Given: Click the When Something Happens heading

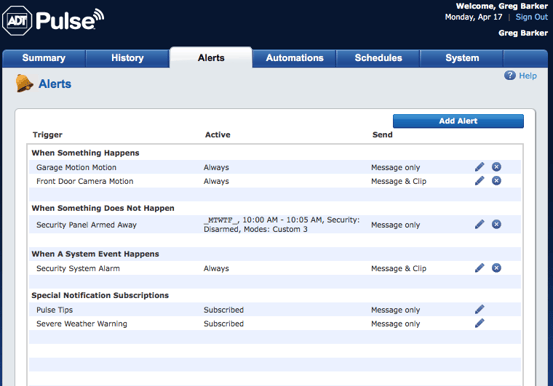Looking at the screenshot, I should (x=85, y=153).
